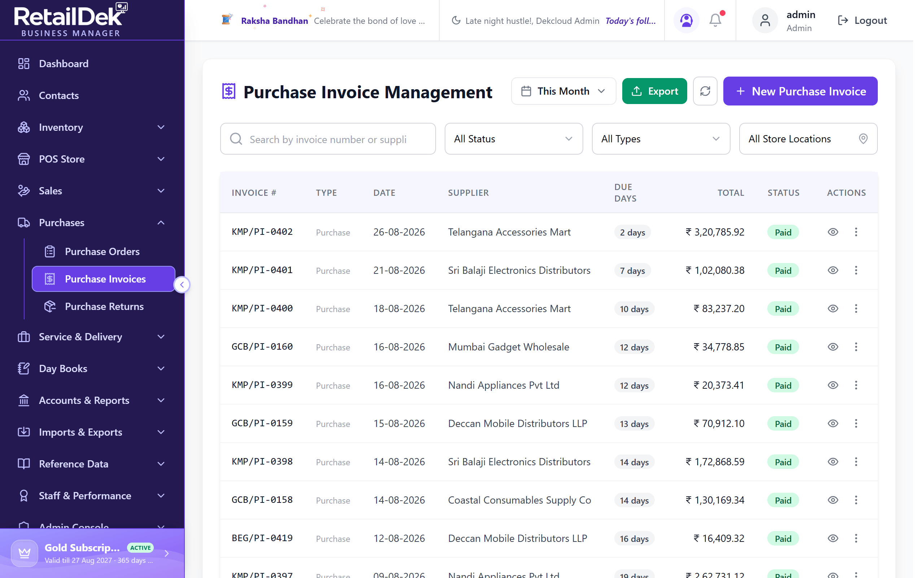The height and width of the screenshot is (578, 924).
Task: Log out of the admin account
Action: (862, 20)
